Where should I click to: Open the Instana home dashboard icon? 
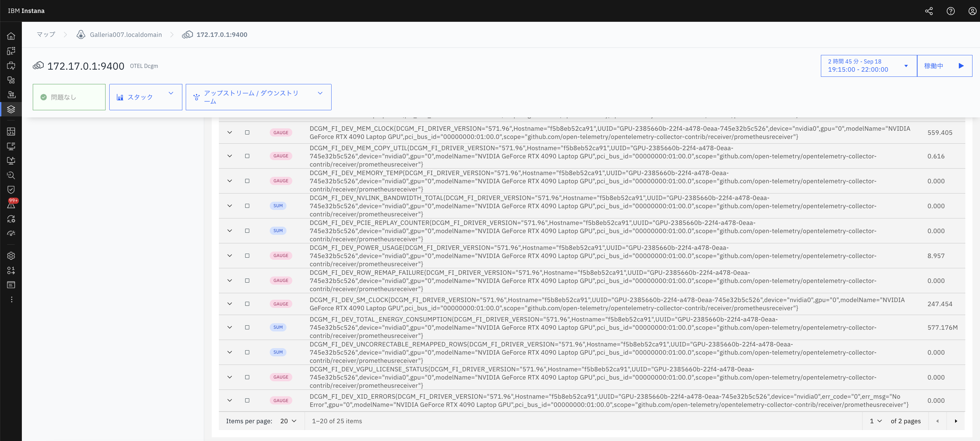point(11,35)
